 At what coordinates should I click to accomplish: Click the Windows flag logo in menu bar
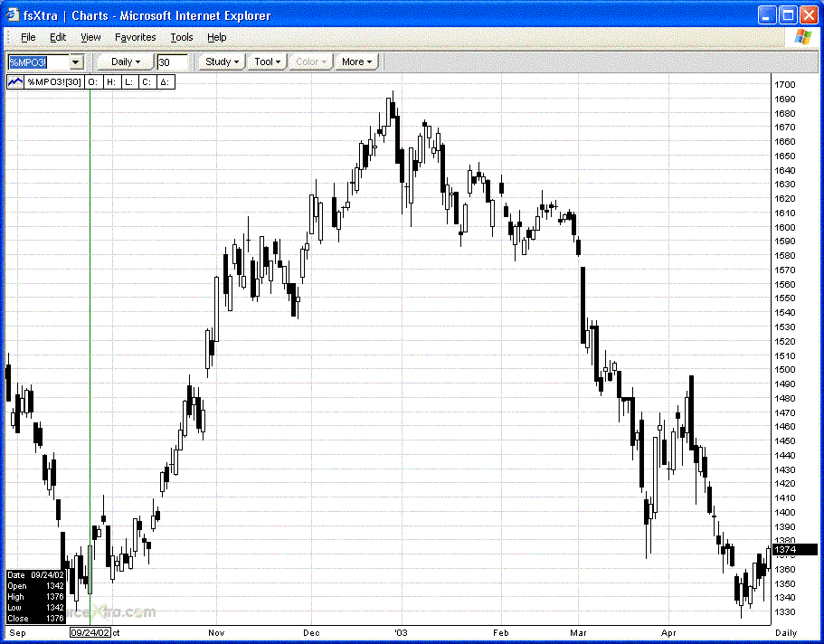pos(802,37)
